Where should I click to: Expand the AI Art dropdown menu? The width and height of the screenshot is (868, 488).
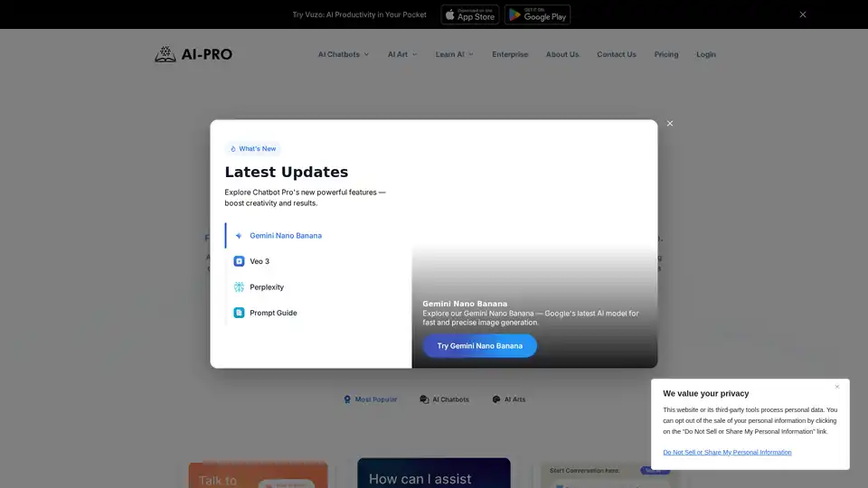(x=402, y=54)
